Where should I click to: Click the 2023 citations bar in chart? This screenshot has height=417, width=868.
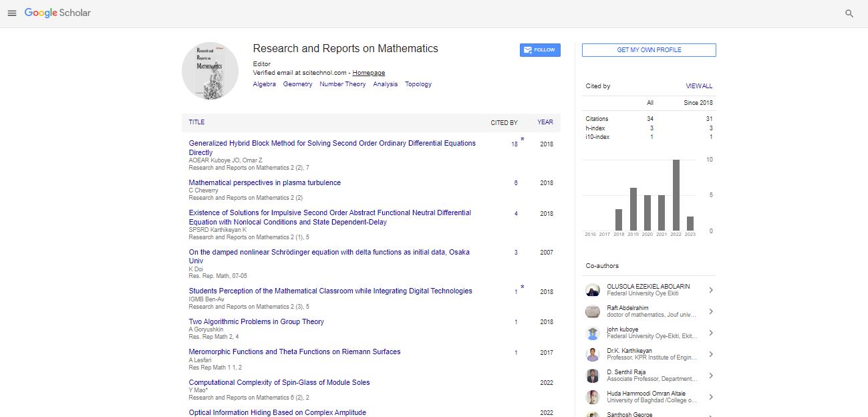tap(690, 223)
